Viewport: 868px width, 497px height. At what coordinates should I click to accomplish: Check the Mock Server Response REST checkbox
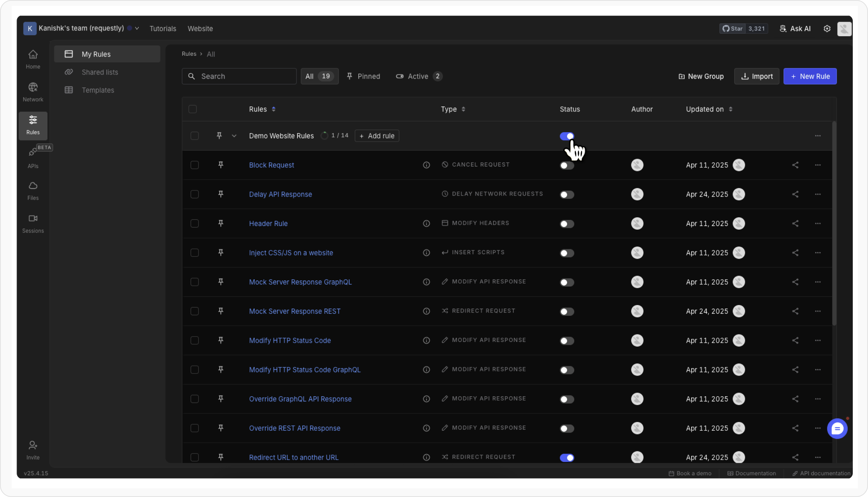pos(195,311)
